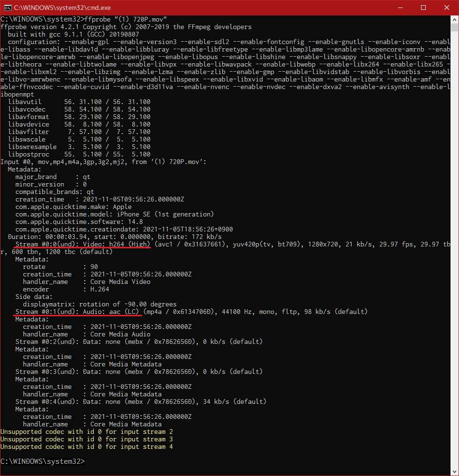Open the cmd.exe system menu icon

tap(8, 7)
